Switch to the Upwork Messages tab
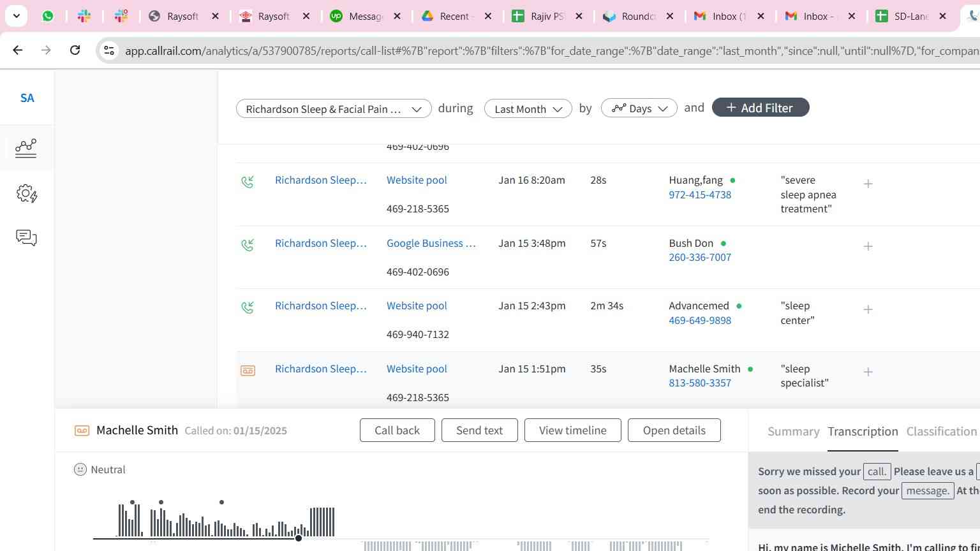Screen dimensions: 980x551 pos(366,16)
